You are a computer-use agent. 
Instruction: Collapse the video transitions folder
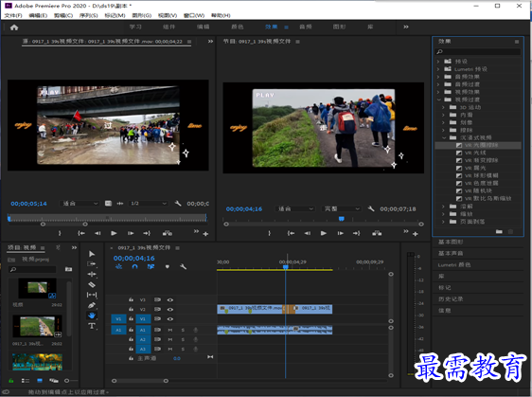click(438, 99)
